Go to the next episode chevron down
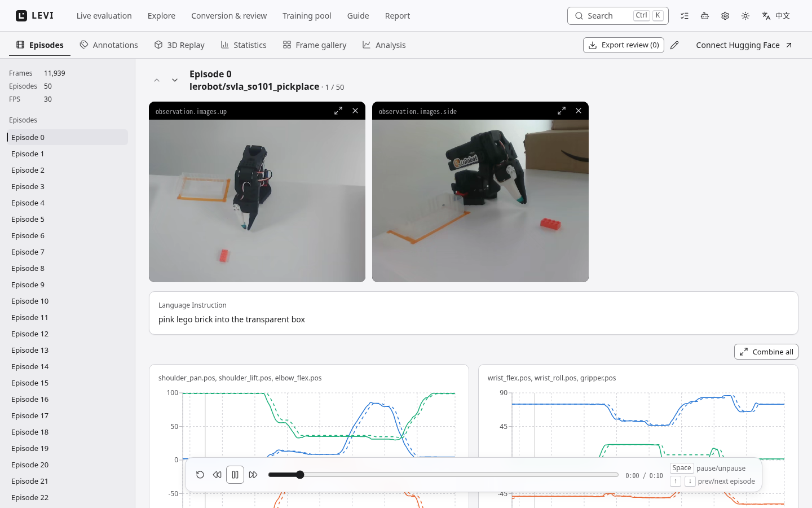 [175, 80]
